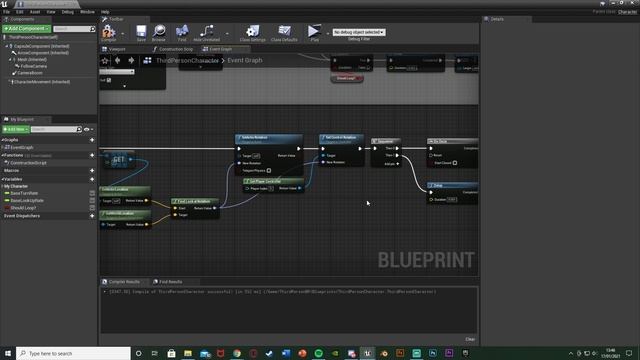This screenshot has height=360, width=640.
Task: Toggle the Teleport Physics checkbox
Action: point(269,171)
